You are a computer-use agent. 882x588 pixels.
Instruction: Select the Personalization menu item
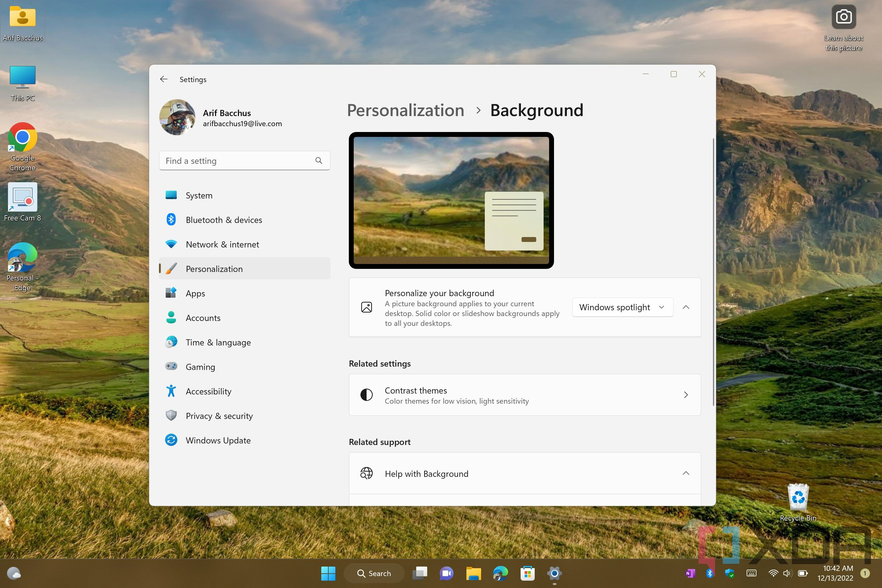[x=213, y=268]
